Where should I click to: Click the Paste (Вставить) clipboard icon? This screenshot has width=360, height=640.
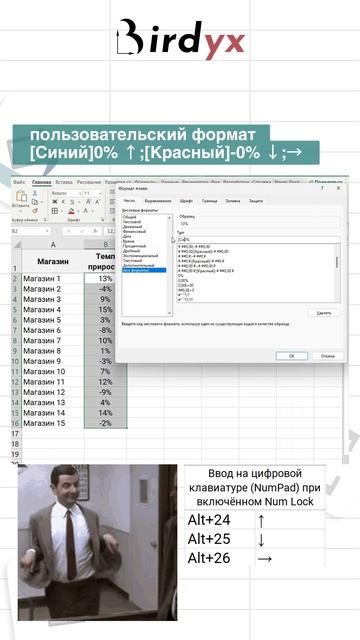pos(21,197)
